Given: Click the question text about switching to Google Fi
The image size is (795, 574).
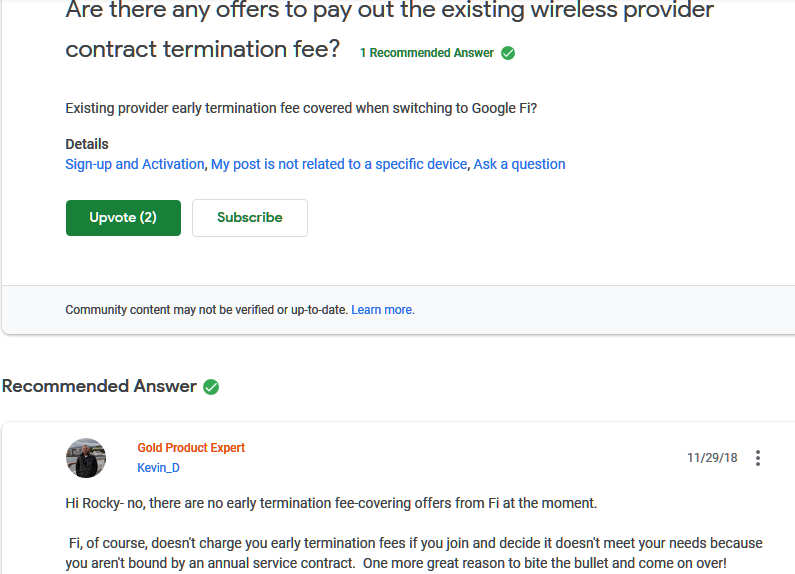Looking at the screenshot, I should (301, 108).
